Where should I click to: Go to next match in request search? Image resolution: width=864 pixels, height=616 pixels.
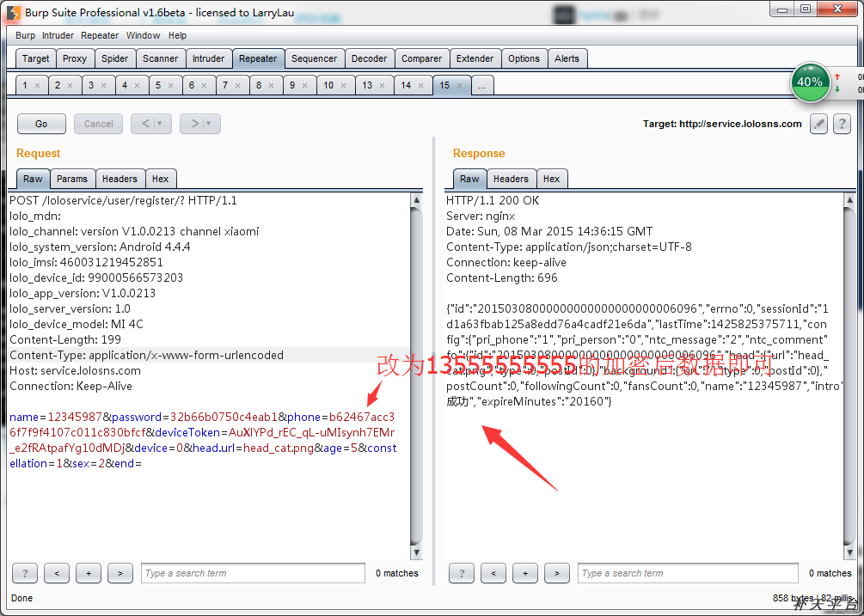pos(120,573)
